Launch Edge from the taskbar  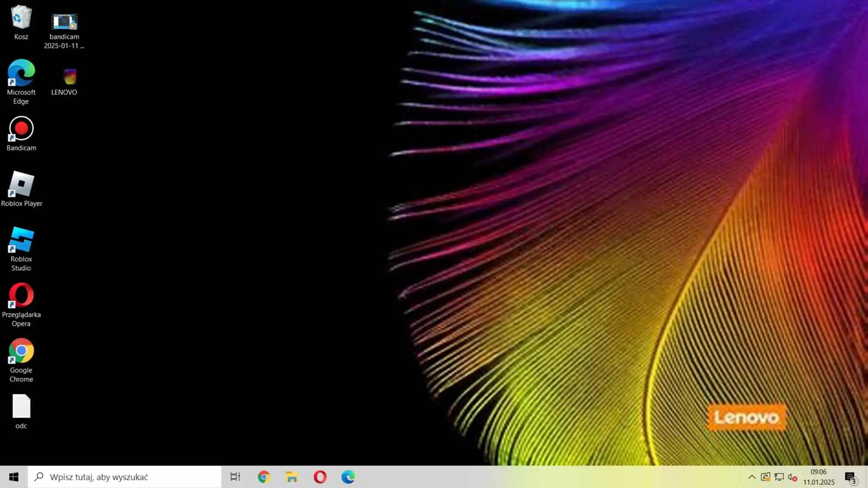click(x=348, y=477)
